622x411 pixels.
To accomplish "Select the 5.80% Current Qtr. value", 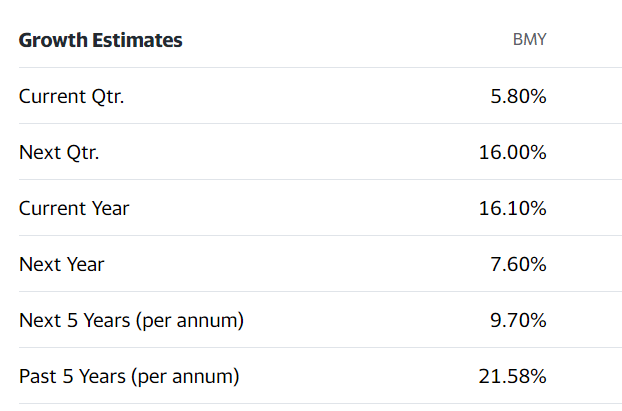I will pyautogui.click(x=518, y=96).
